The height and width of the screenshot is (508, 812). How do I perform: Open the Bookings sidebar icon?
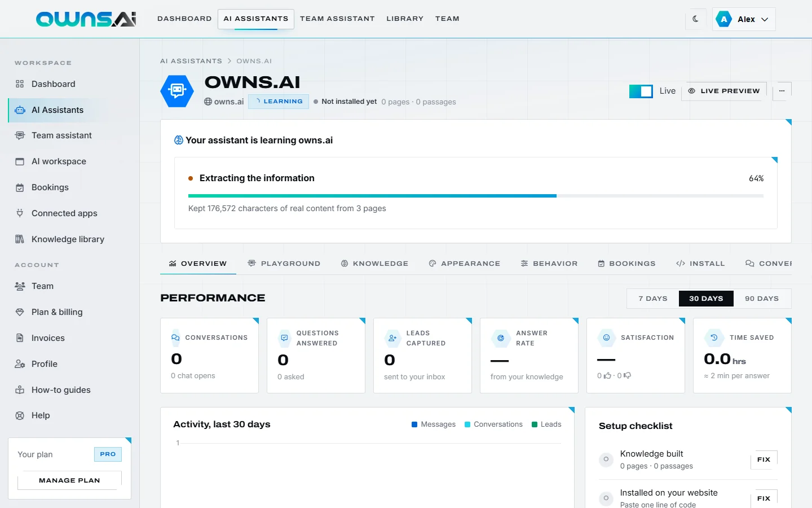coord(20,187)
